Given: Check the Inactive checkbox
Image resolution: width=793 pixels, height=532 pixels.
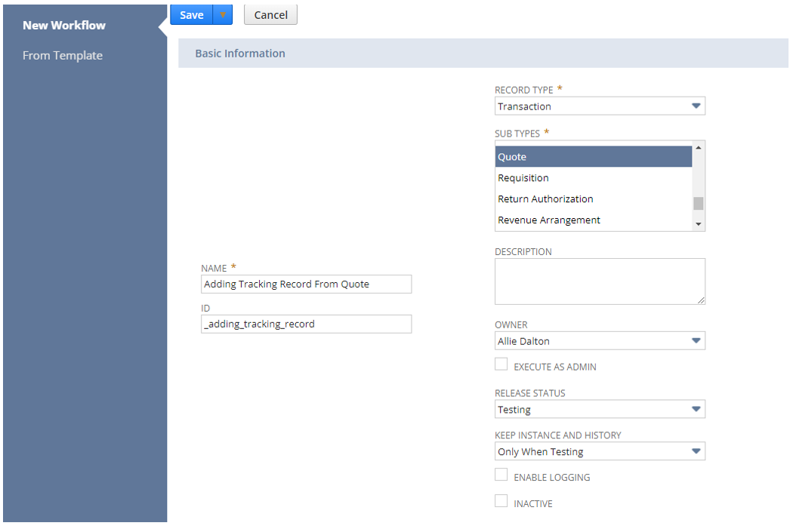Looking at the screenshot, I should pos(501,501).
